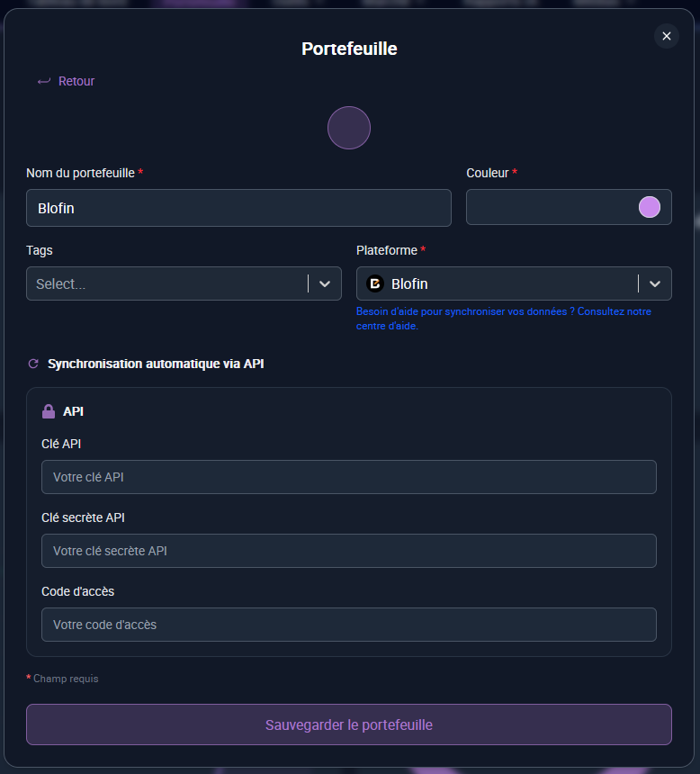
Task: Open the Plateforme dropdown arrow
Action: (655, 283)
